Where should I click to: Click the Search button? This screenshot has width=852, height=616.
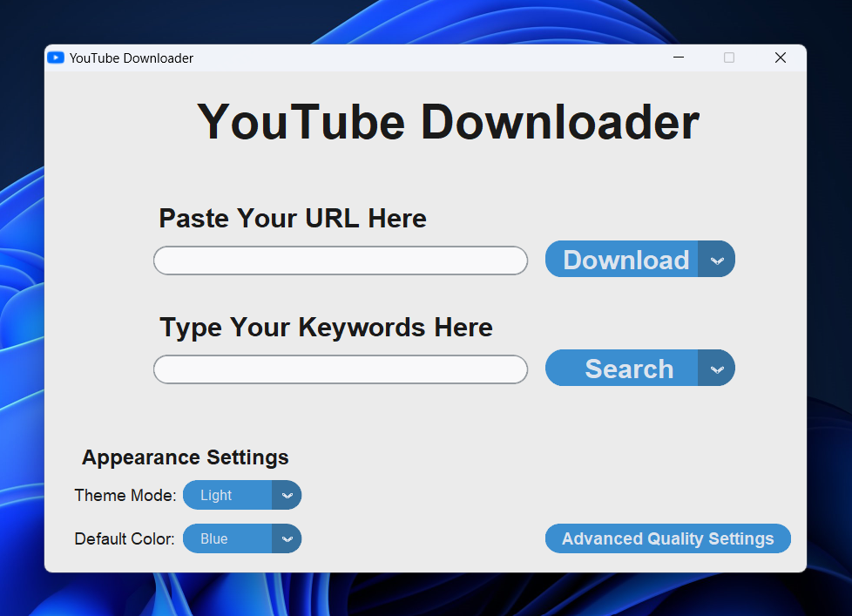[x=622, y=369]
